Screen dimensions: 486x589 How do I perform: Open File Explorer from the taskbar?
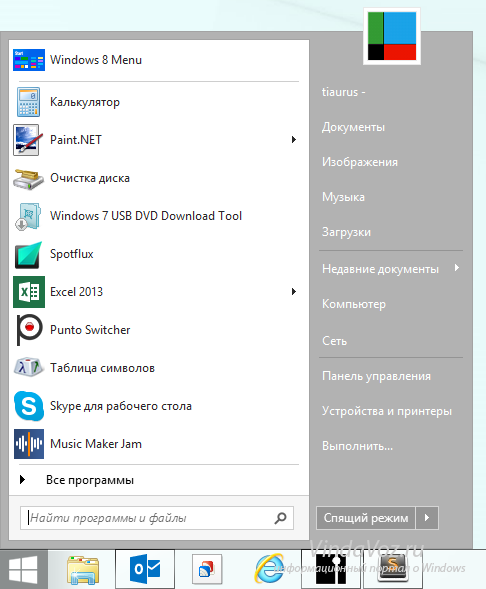pyautogui.click(x=83, y=570)
